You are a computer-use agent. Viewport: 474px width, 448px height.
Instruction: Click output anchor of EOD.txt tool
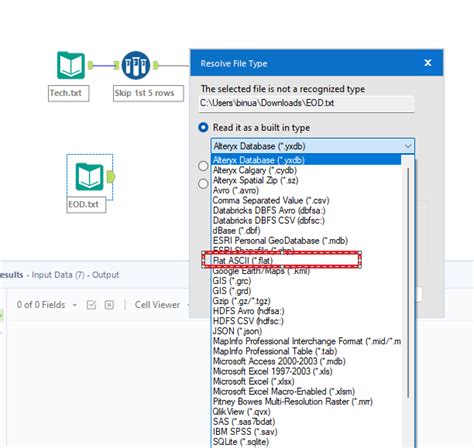tap(111, 177)
